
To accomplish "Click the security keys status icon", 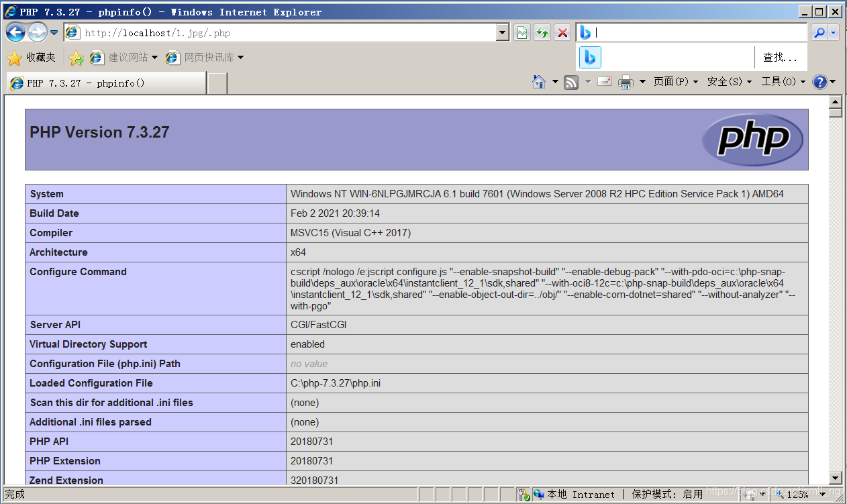I will (524, 495).
